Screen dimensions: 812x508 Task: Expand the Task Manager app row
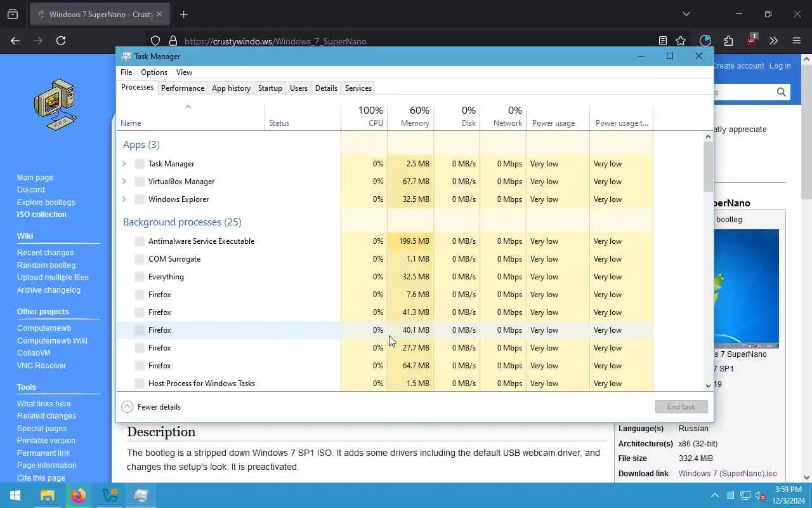coord(124,164)
